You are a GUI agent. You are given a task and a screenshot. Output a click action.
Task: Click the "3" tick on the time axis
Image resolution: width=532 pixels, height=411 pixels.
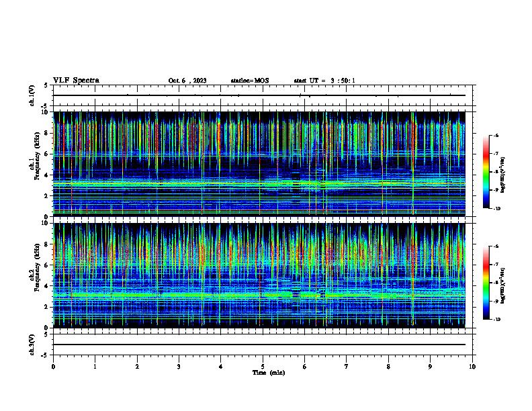point(179,367)
